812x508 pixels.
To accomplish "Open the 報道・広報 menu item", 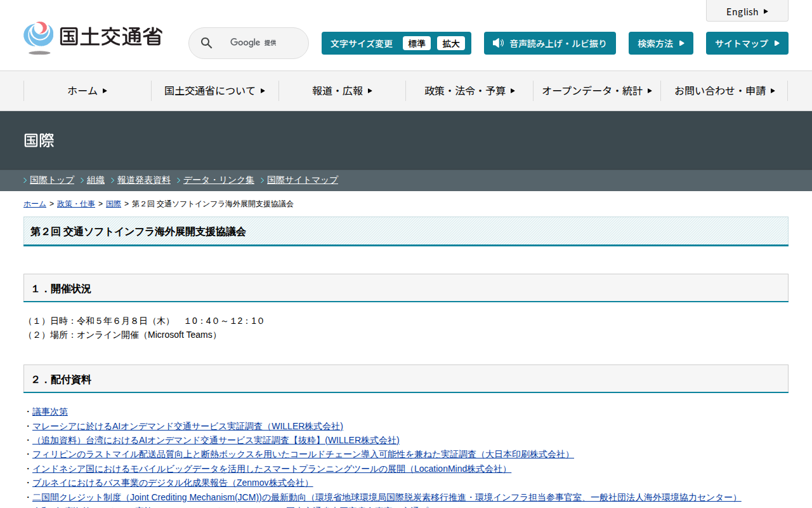I will pyautogui.click(x=342, y=91).
